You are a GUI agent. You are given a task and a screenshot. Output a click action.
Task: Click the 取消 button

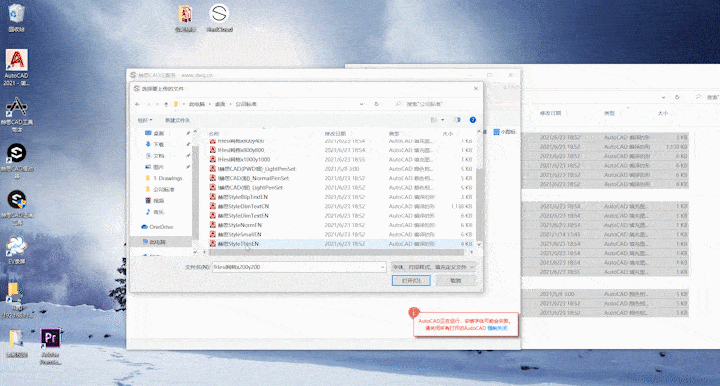456,280
